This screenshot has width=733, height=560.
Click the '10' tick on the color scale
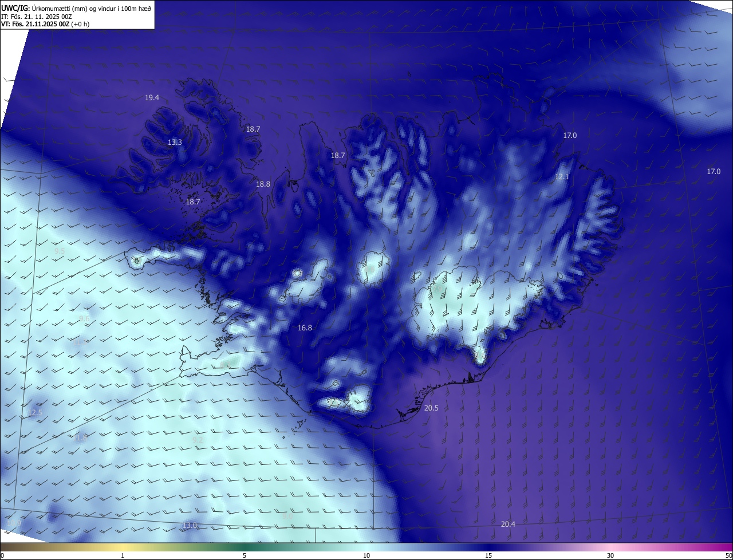click(366, 555)
